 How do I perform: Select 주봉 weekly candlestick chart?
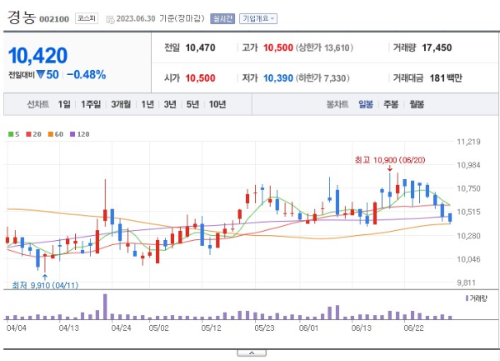click(x=391, y=104)
